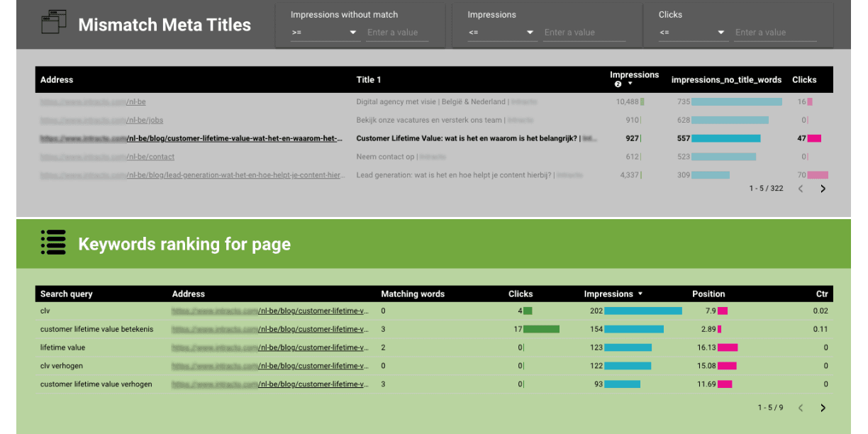Open the /nl-be address link in top table
Screen dimensions: 868x434
click(93, 102)
